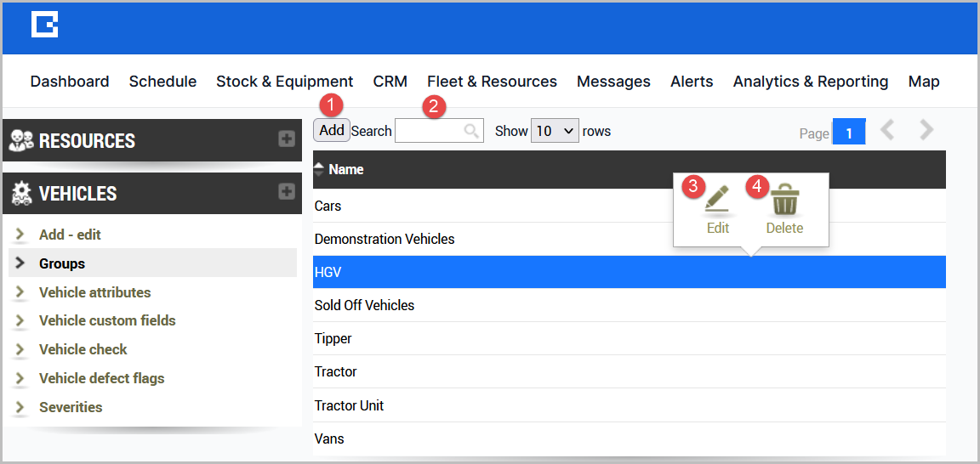The height and width of the screenshot is (464, 980).
Task: Open the Map menu
Action: [x=924, y=82]
